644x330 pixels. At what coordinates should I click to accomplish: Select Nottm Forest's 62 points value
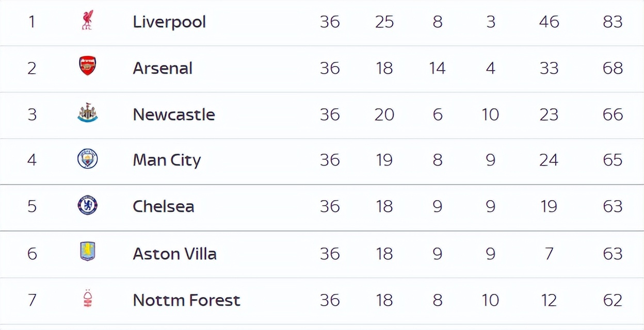[x=613, y=300]
